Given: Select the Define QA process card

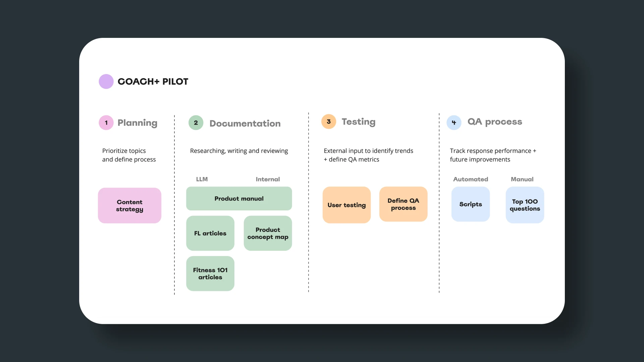Looking at the screenshot, I should pos(404,204).
